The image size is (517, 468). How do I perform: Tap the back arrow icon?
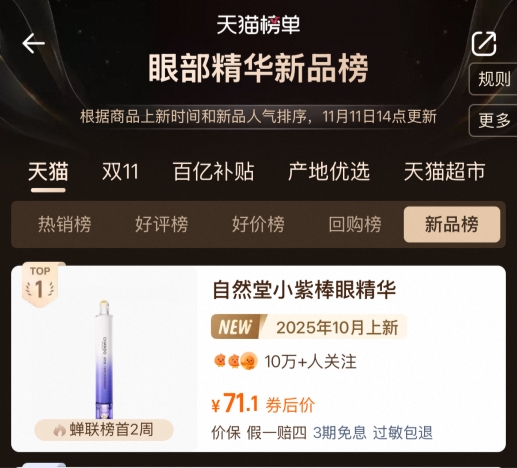point(33,43)
